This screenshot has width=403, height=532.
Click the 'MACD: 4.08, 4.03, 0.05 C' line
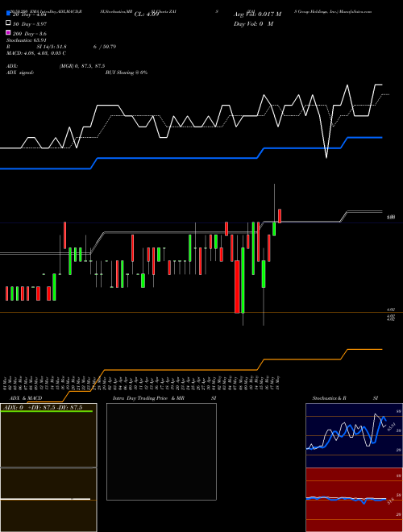[36, 53]
